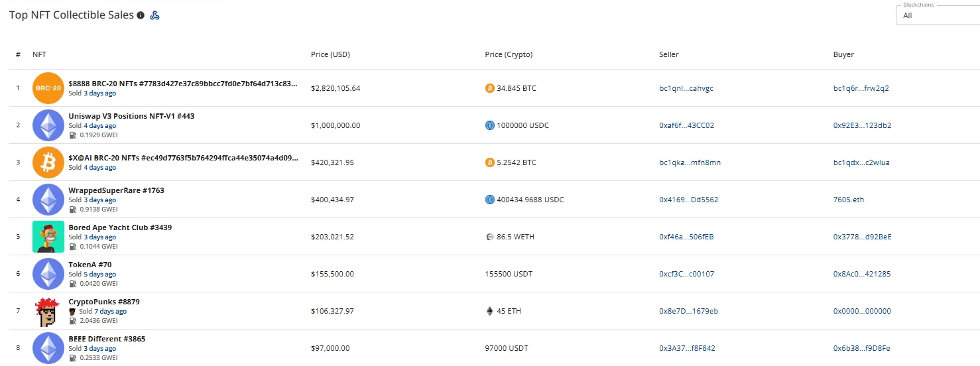The height and width of the screenshot is (366, 980).
Task: Click 4 days ago under Uniswap V3 Positions
Action: pos(99,125)
